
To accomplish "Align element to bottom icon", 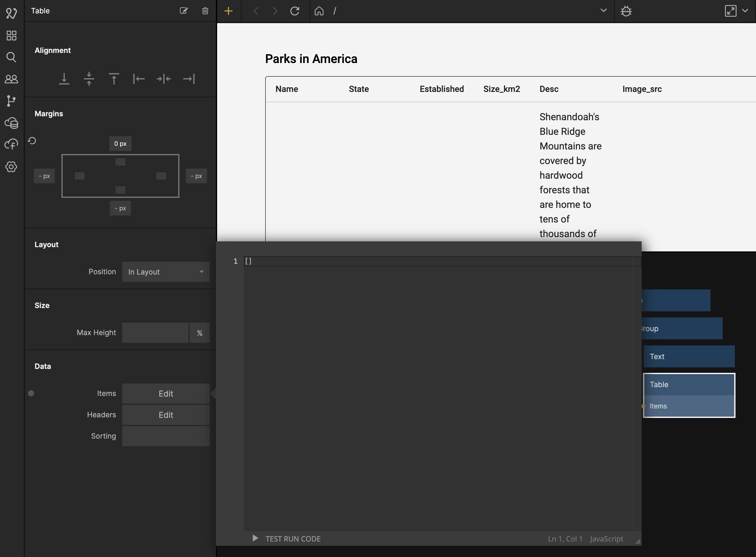I will click(64, 79).
